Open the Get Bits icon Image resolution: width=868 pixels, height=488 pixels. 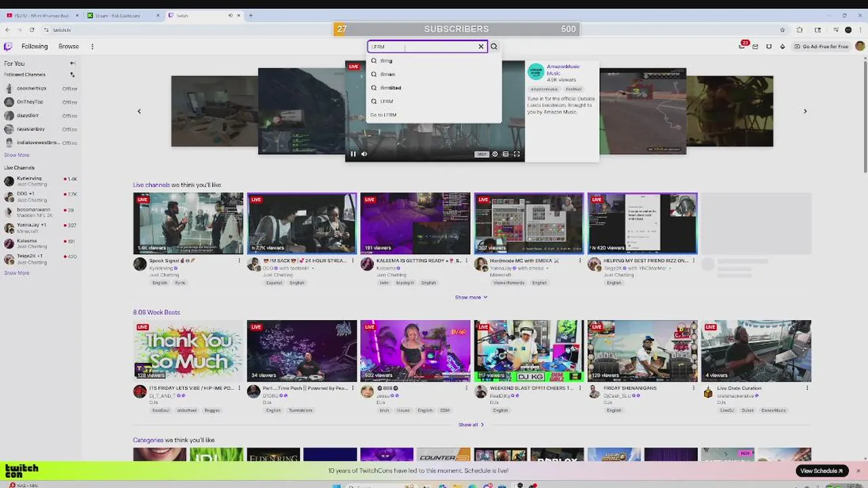pyautogui.click(x=783, y=47)
